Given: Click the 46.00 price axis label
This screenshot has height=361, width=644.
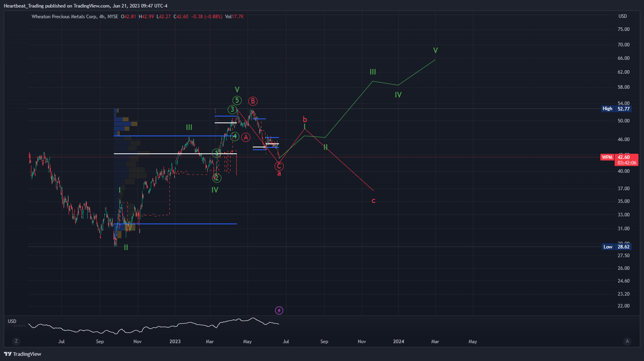Looking at the screenshot, I should pos(623,139).
